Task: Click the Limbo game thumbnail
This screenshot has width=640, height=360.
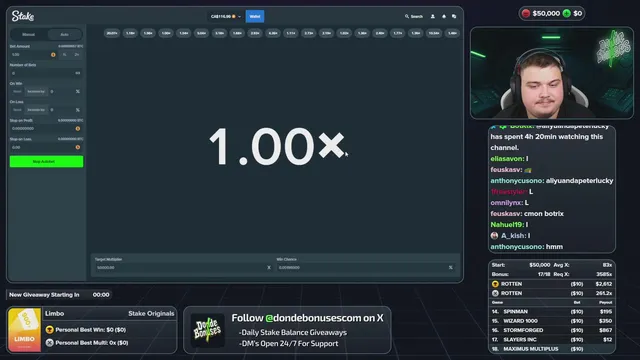Action: [x=24, y=330]
